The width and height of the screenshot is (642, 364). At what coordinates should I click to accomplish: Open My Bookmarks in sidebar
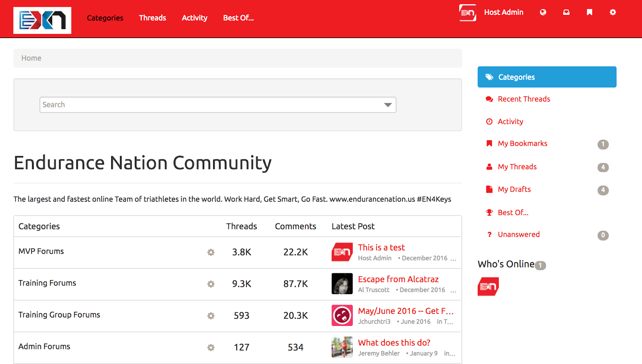[522, 144]
